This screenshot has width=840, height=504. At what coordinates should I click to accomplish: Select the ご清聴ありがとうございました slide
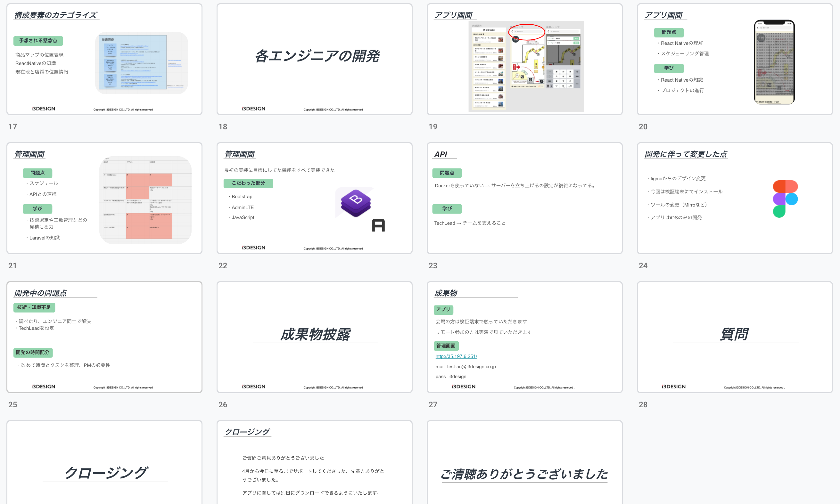tap(524, 462)
